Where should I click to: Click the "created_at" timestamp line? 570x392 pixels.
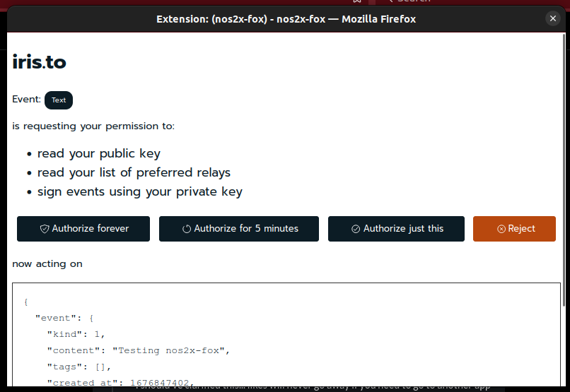[121, 383]
